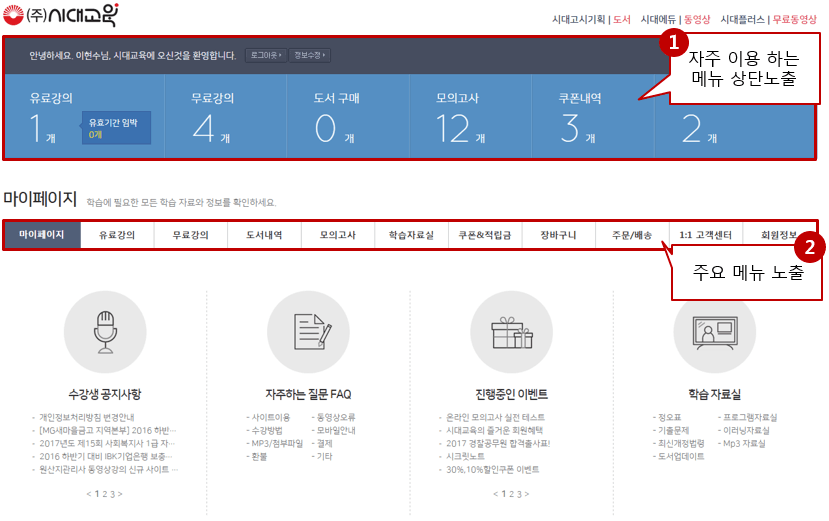Open FAQ category 환불
Image resolution: width=829 pixels, height=521 pixels.
[x=259, y=456]
